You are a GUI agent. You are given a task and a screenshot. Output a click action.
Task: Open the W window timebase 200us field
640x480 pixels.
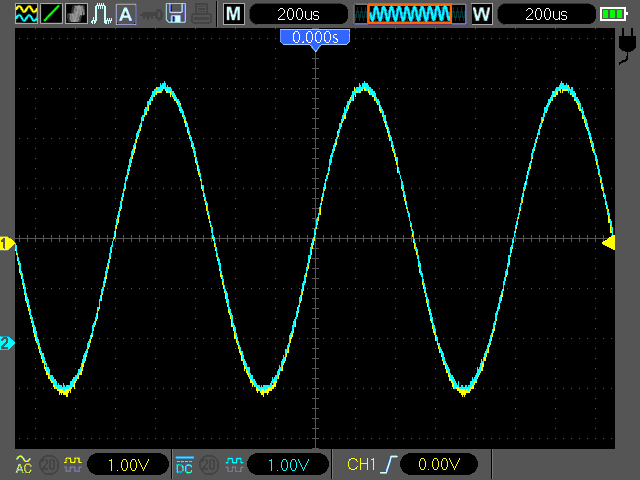pos(545,14)
